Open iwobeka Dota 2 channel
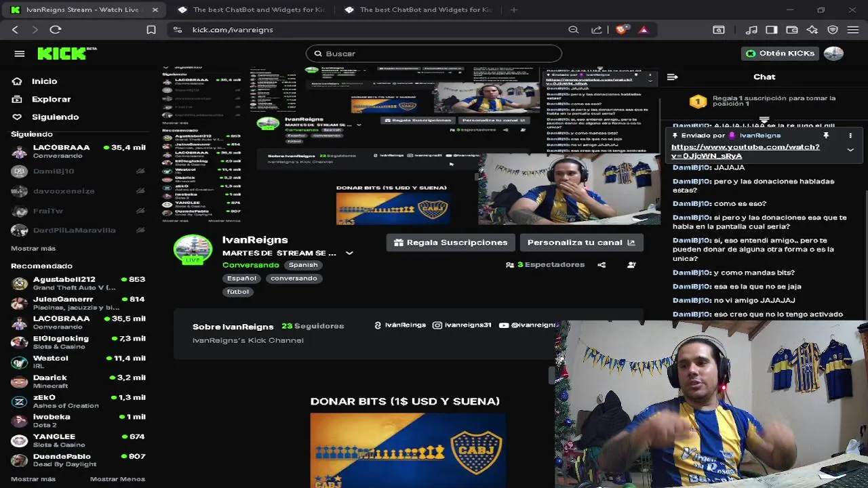 tap(78, 421)
